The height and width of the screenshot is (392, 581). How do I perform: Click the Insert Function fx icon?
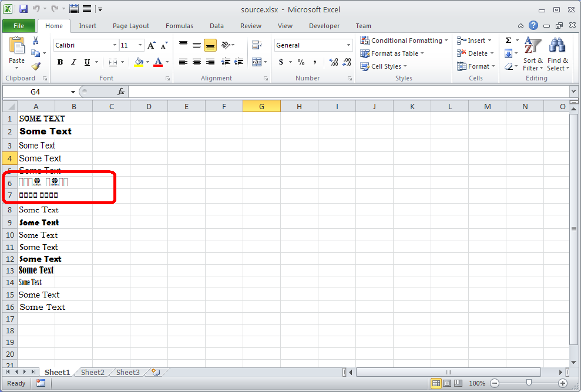pyautogui.click(x=121, y=92)
